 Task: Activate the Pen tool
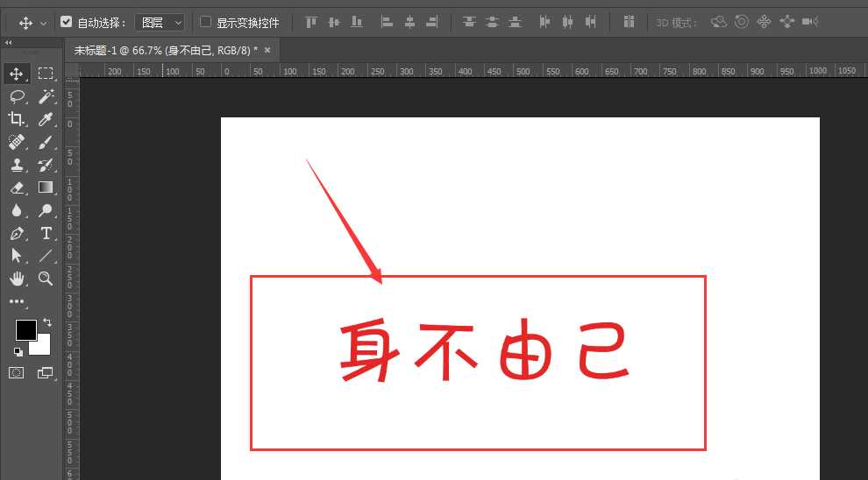[x=17, y=233]
